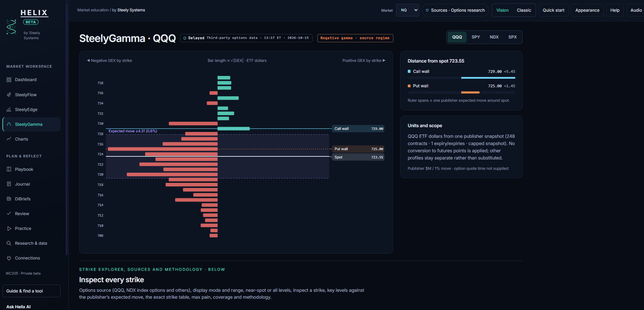644x310 pixels.
Task: Click the Call wall 729.00 chart label
Action: click(358, 129)
